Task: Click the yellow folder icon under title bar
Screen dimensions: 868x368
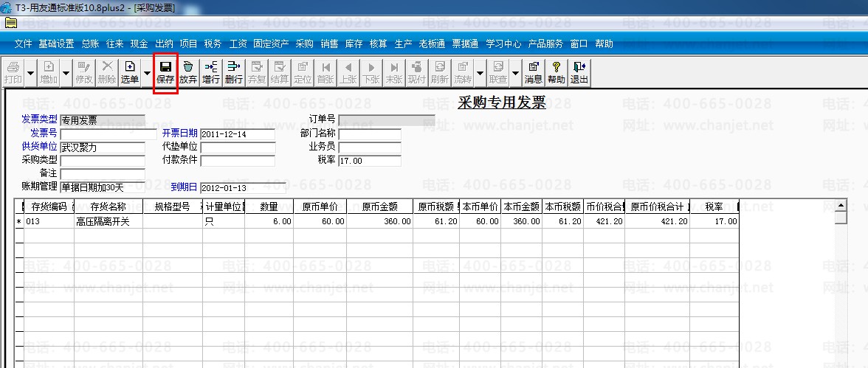Action: click(11, 23)
